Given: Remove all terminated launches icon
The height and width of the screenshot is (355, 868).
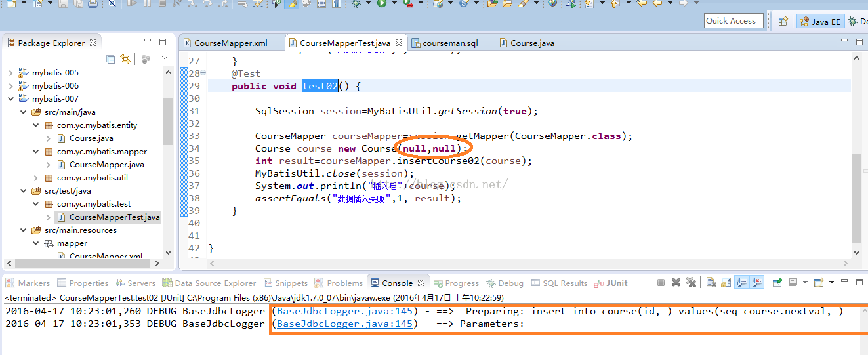Looking at the screenshot, I should (691, 283).
